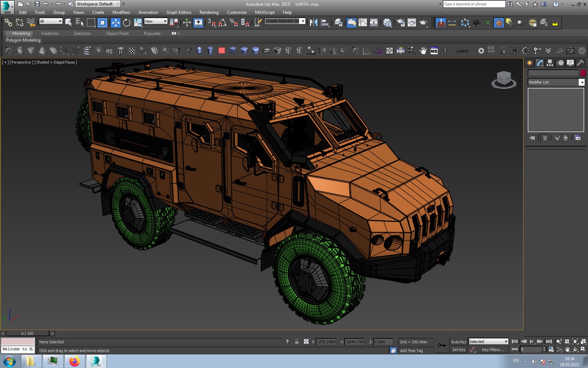Toggle the Angle Snap button
Screen dimensions: 588x368
tap(223, 22)
